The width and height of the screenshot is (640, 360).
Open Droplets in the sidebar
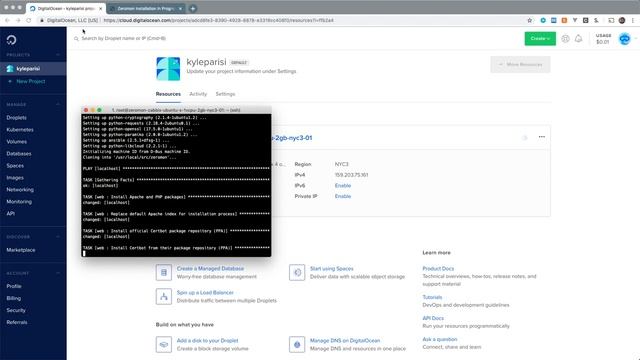pyautogui.click(x=16, y=118)
